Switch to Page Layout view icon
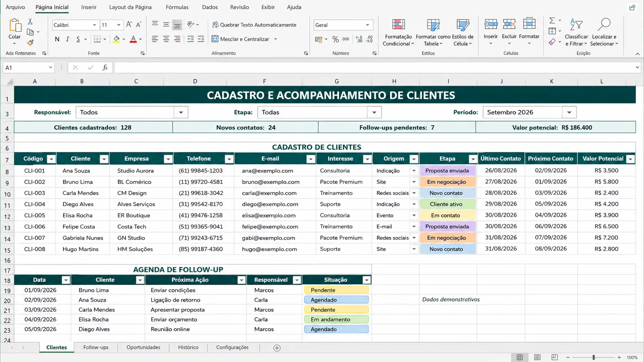 537,357
